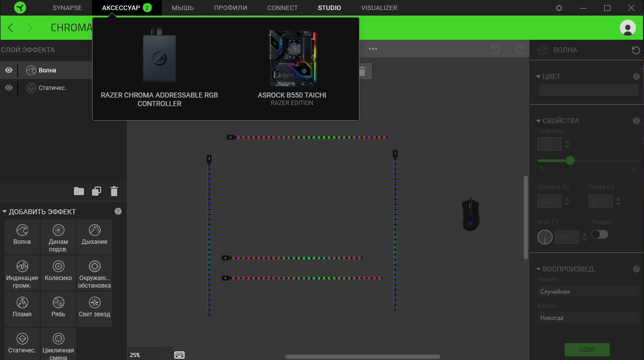
Task: Click the Скорость slider handle
Action: click(570, 160)
